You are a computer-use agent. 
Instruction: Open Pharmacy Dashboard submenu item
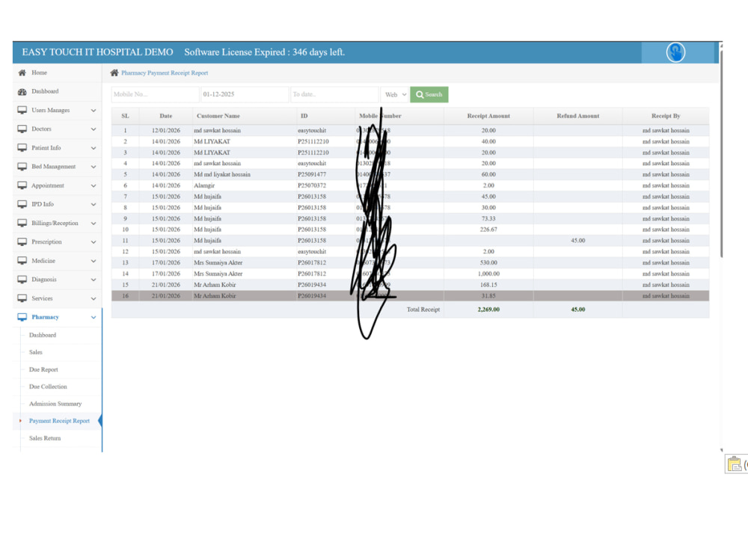43,336
